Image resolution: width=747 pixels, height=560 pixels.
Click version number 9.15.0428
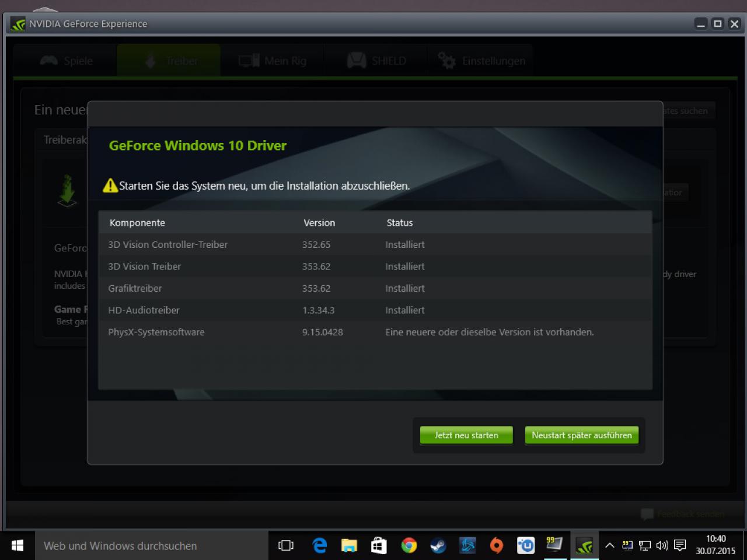[x=322, y=332]
